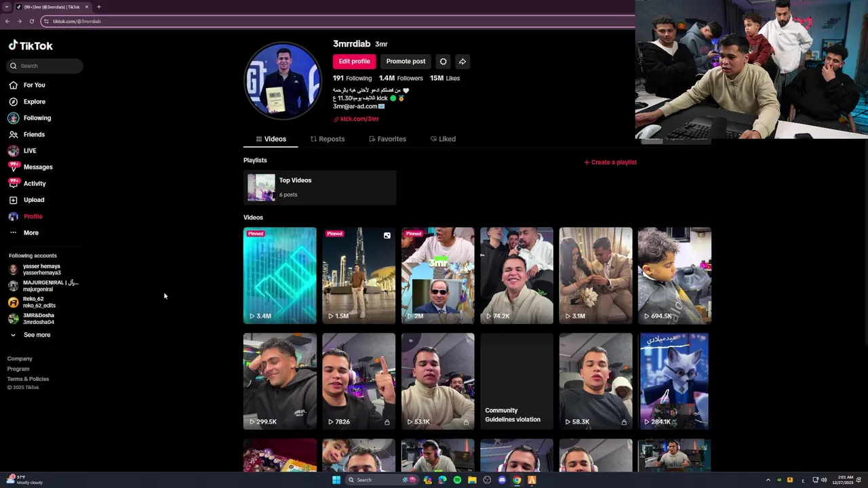The height and width of the screenshot is (488, 868).
Task: Click the TikTok search field
Action: point(45,66)
